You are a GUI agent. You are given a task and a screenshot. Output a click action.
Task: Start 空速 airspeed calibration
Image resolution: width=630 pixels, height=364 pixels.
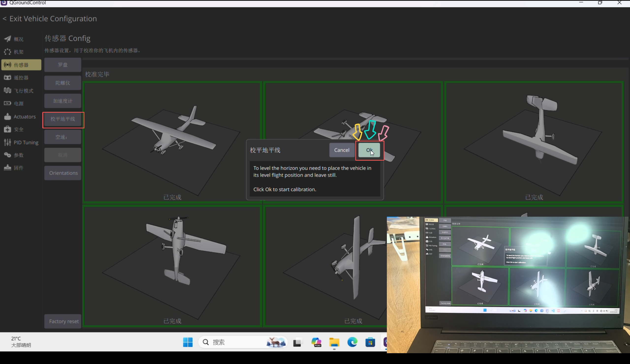[x=63, y=137]
